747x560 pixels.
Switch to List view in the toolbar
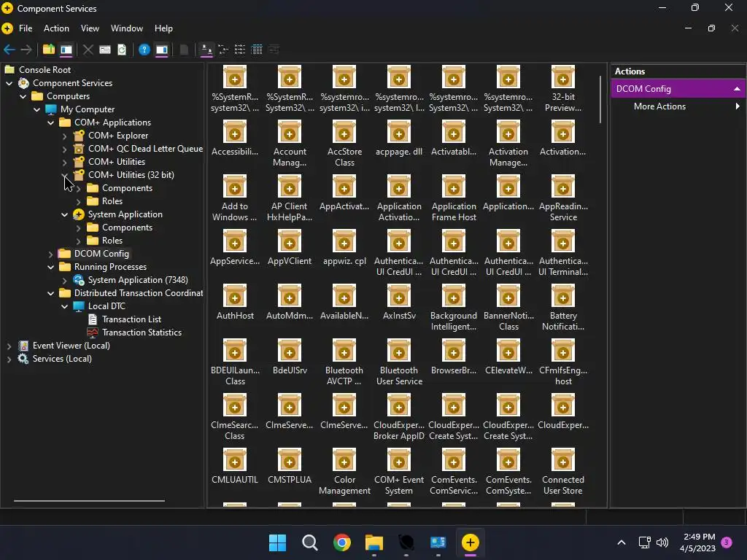[x=239, y=50]
